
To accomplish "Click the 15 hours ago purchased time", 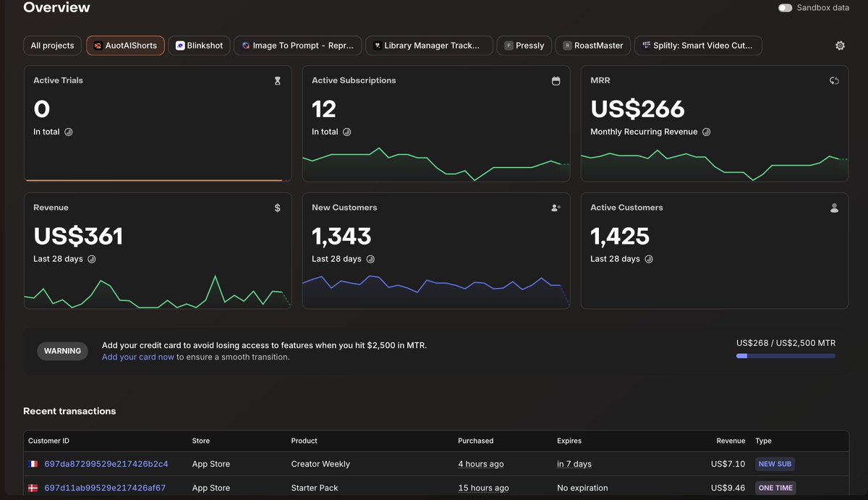I will coord(483,488).
